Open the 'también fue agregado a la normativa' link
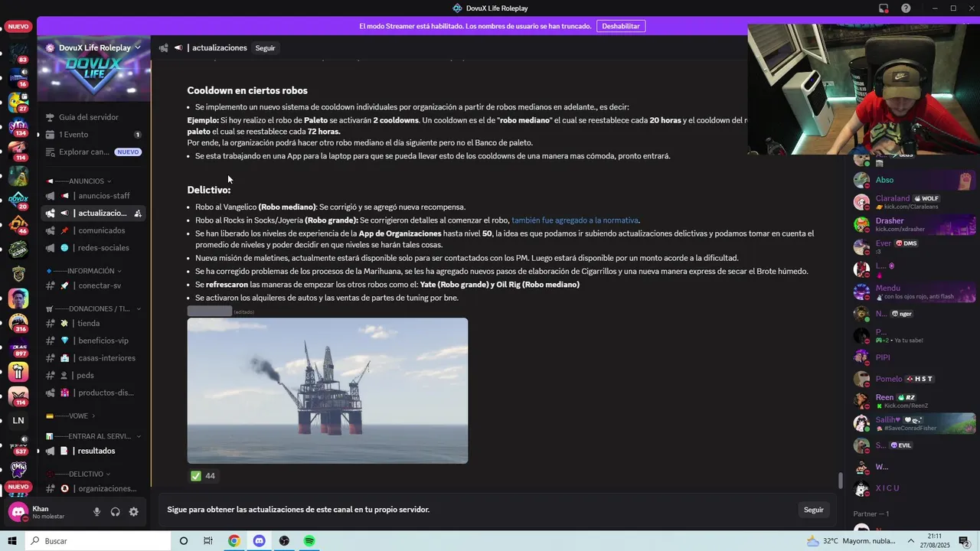The width and height of the screenshot is (980, 551). click(x=574, y=220)
